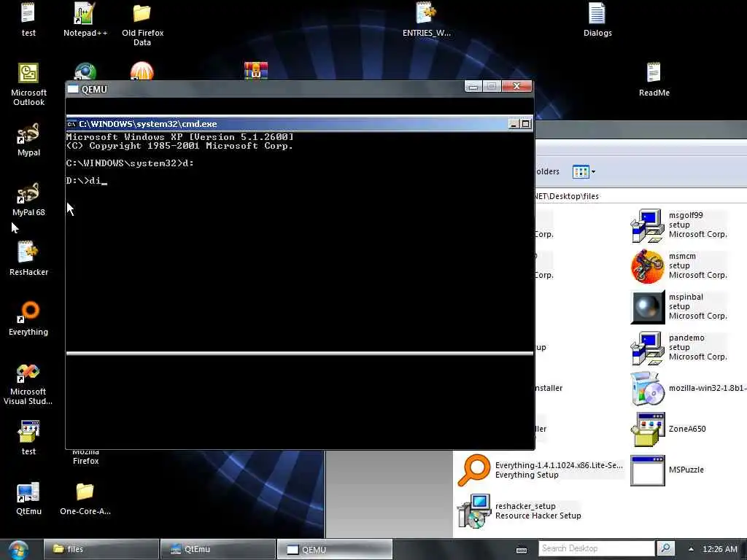The image size is (747, 560).
Task: Click the D:\>di command prompt line
Action: [x=87, y=181]
